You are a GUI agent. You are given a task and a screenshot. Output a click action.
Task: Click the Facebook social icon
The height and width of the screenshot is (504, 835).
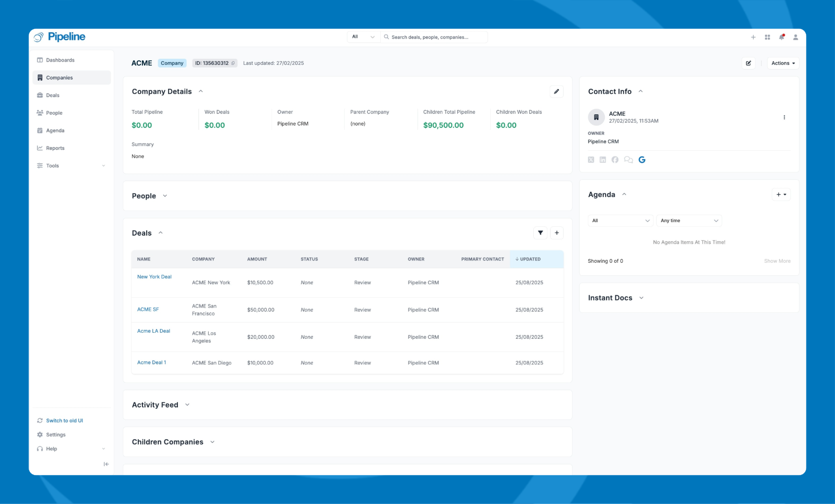point(615,160)
